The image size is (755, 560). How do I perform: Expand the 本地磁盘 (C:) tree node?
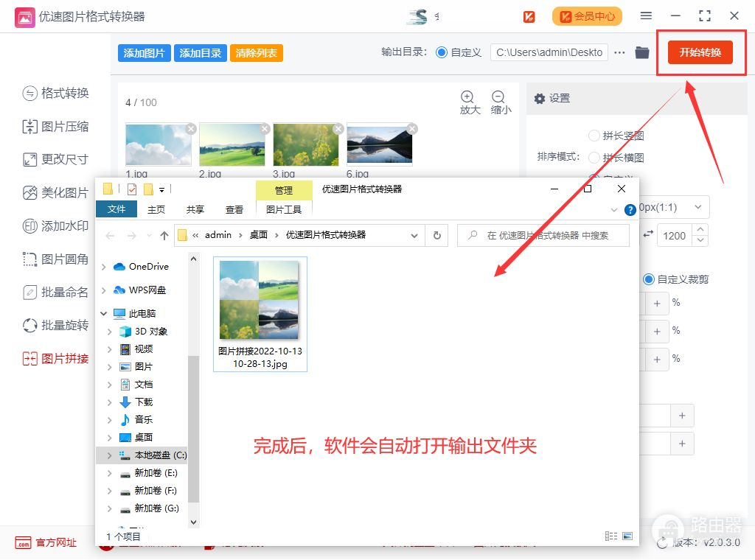pos(109,455)
